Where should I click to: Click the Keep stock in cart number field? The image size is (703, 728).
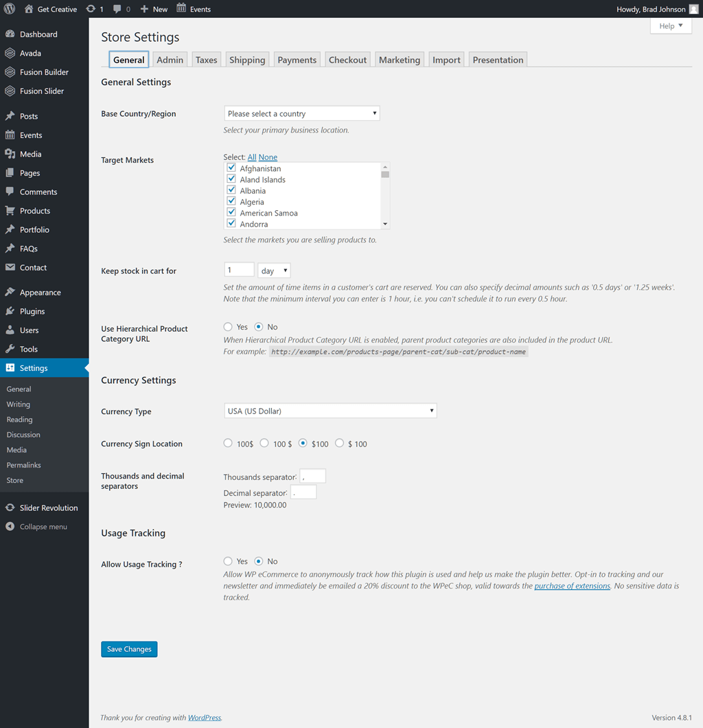click(x=239, y=270)
